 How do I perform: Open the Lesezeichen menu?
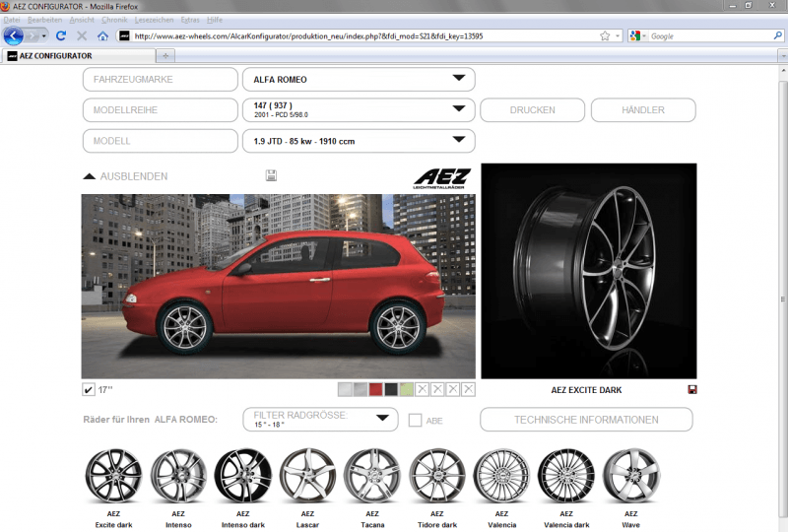click(154, 20)
